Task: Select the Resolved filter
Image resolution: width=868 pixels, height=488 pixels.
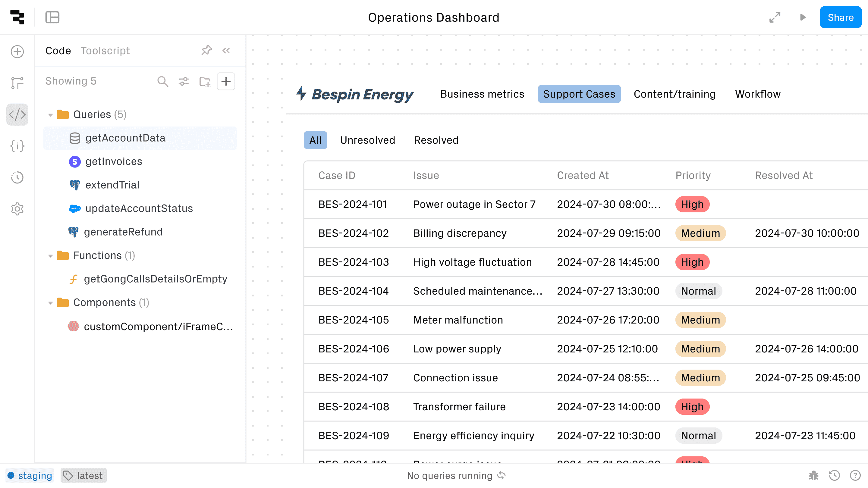Action: pos(436,140)
